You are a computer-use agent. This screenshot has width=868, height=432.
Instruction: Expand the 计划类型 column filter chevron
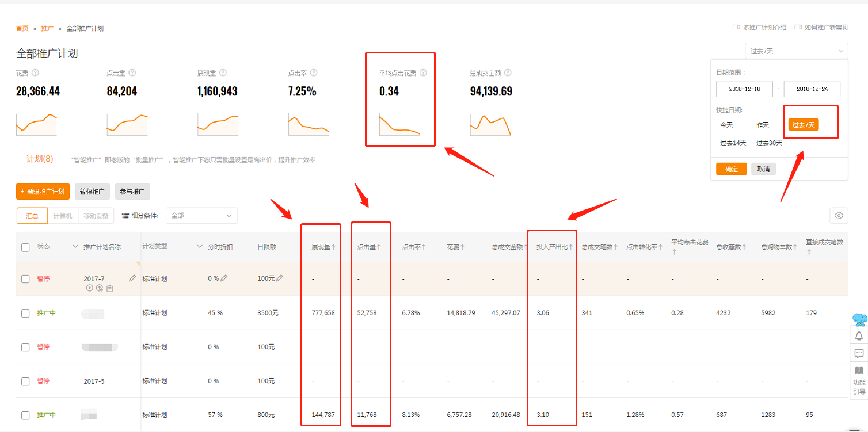[x=200, y=247]
